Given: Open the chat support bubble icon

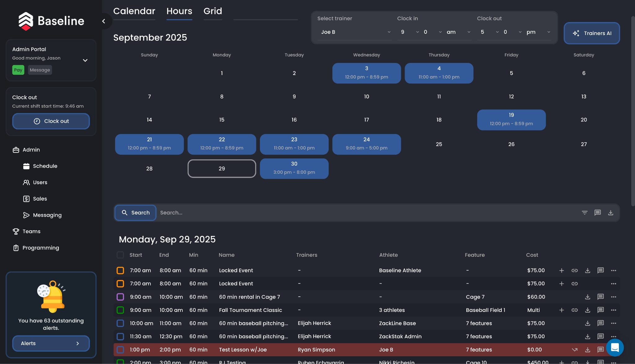Looking at the screenshot, I should tap(615, 348).
